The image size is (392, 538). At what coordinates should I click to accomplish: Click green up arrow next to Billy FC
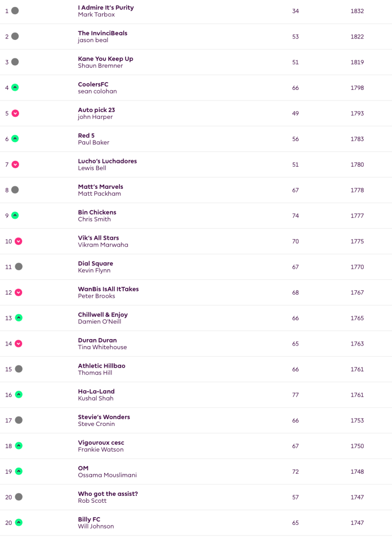click(18, 522)
